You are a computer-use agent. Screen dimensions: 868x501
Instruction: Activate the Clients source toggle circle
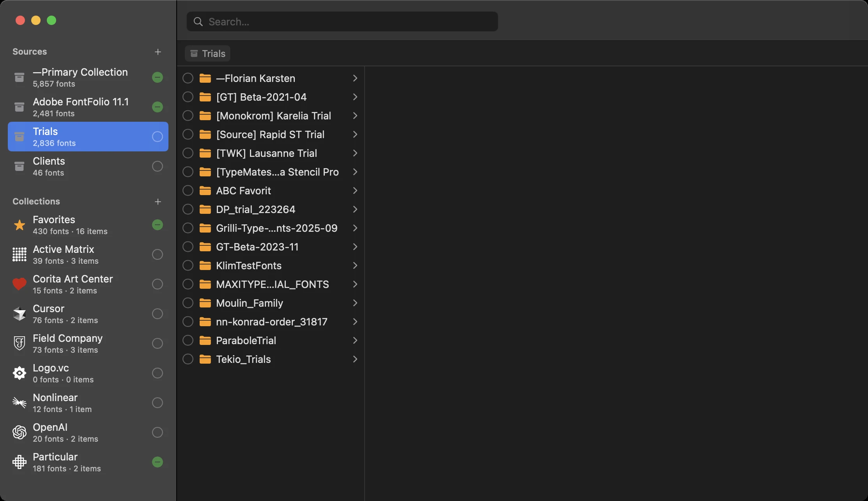click(x=158, y=166)
